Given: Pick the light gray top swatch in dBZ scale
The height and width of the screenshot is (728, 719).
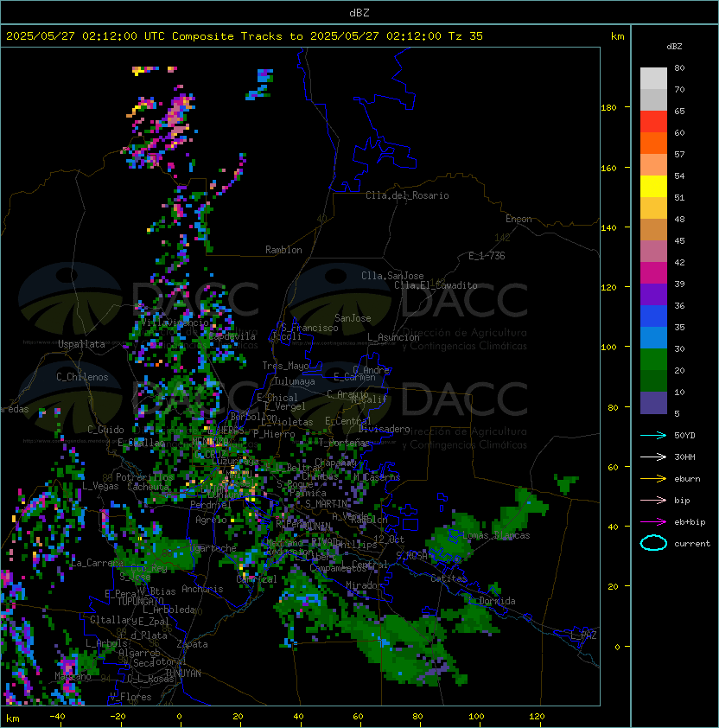Looking at the screenshot, I should (x=653, y=79).
